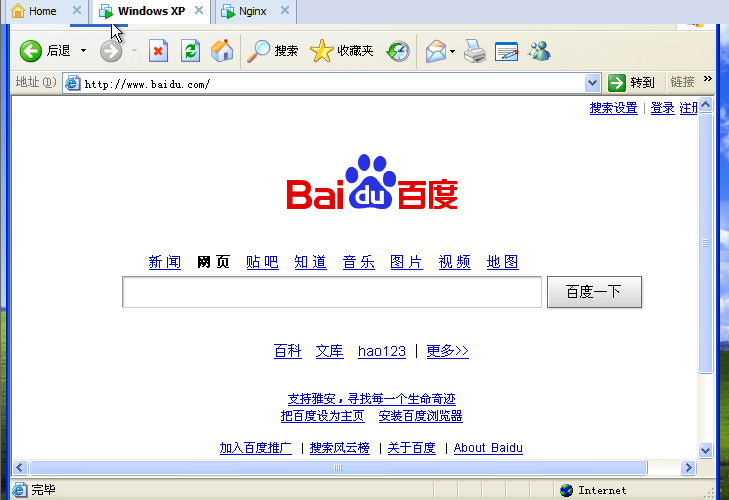Close the Home tab
This screenshot has width=729, height=500.
pos(77,10)
